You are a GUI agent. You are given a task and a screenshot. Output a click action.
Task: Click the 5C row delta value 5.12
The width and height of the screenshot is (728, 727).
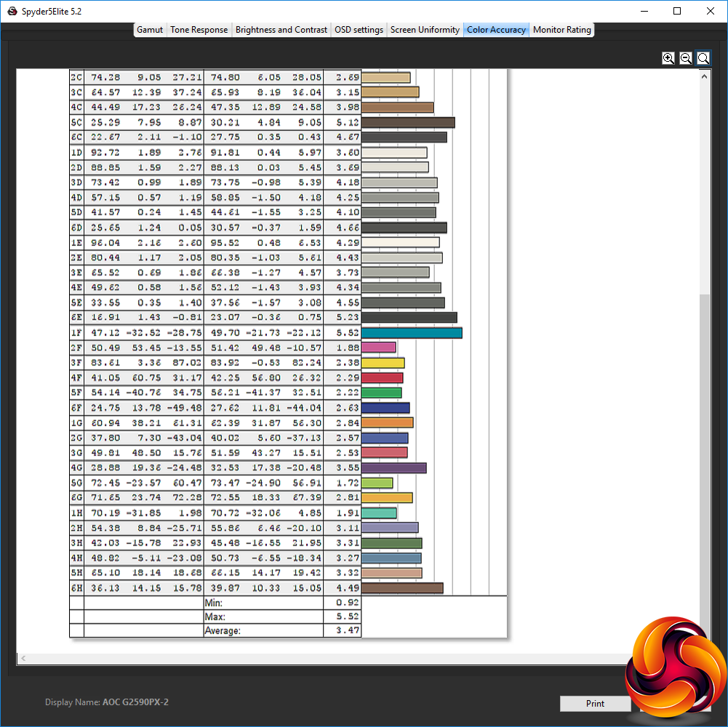[348, 123]
